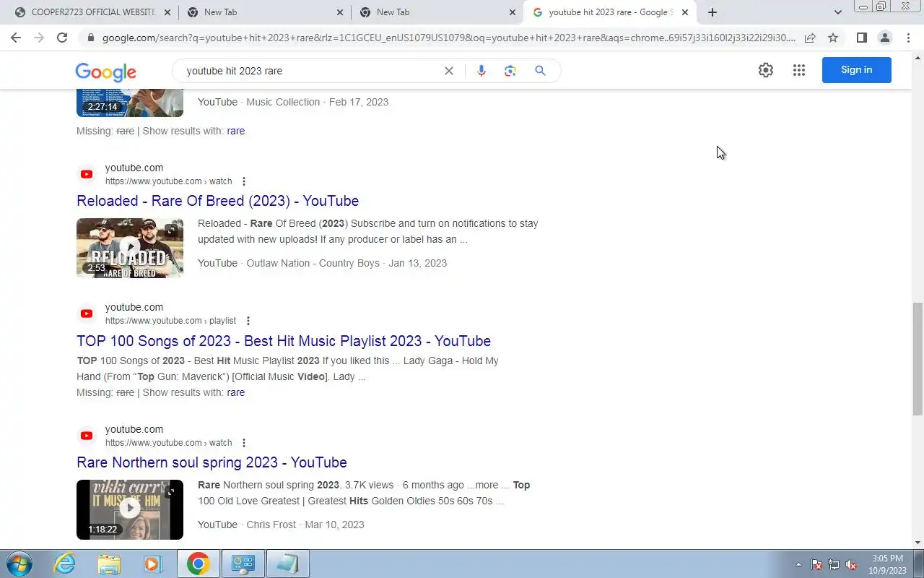
Task: Close the Google search results tab
Action: pyautogui.click(x=685, y=12)
